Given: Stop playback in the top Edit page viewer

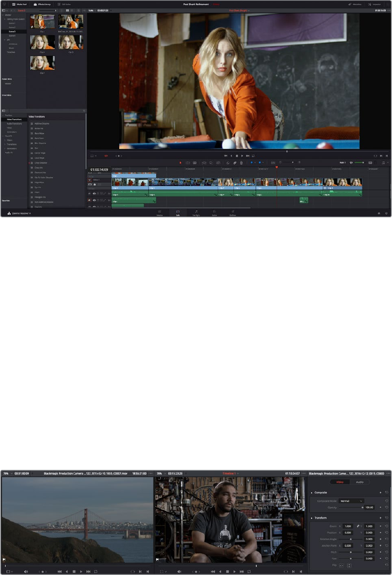Looking at the screenshot, I should (x=237, y=156).
